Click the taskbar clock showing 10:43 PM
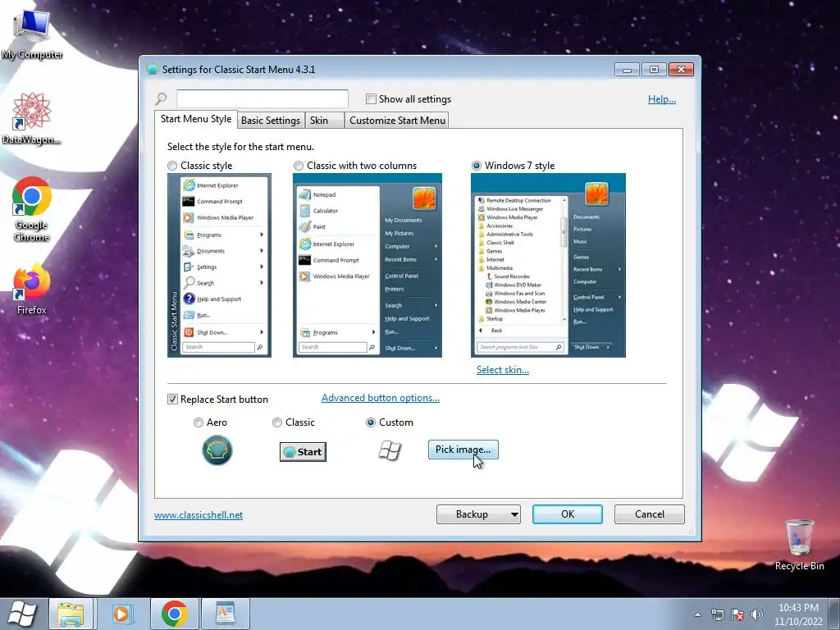The height and width of the screenshot is (630, 840). [x=798, y=614]
